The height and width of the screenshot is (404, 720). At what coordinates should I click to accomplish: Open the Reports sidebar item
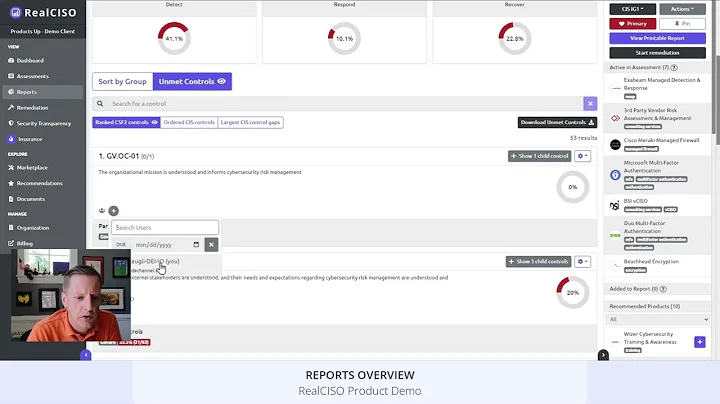point(27,92)
